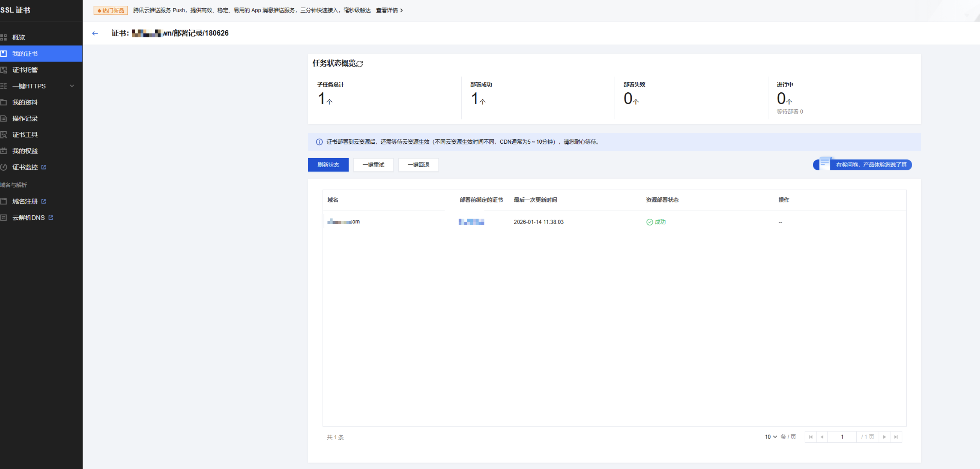Click the page number input field
This screenshot has width=980, height=469.
[842, 437]
